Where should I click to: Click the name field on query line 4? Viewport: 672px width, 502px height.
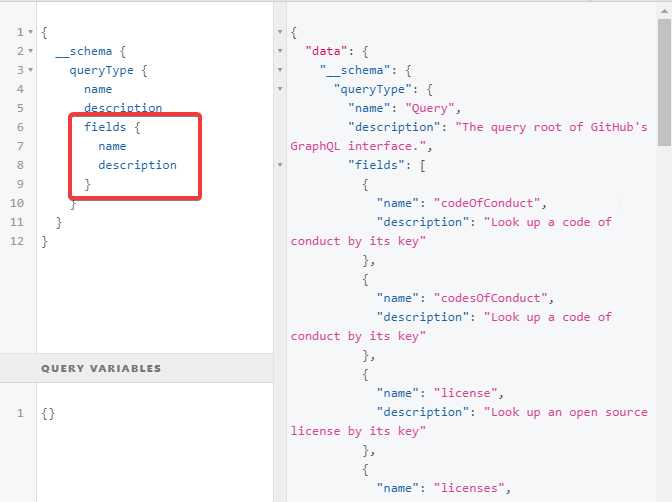pos(98,89)
